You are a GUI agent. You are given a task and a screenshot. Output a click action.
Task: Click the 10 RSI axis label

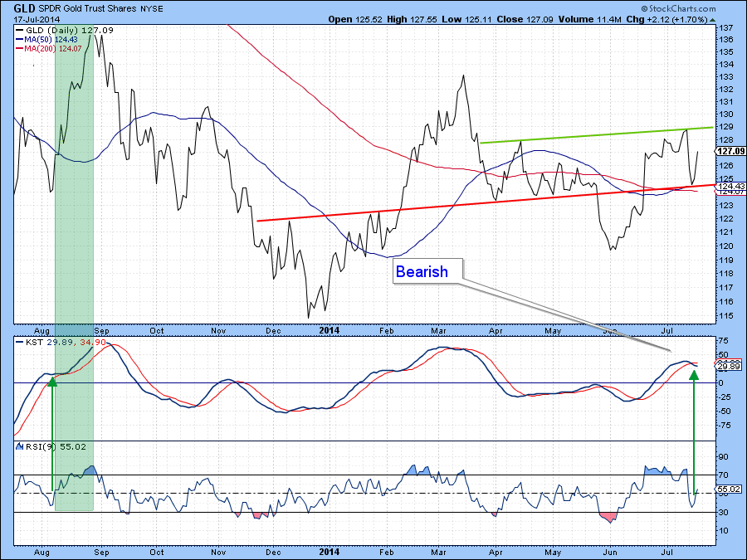[723, 530]
